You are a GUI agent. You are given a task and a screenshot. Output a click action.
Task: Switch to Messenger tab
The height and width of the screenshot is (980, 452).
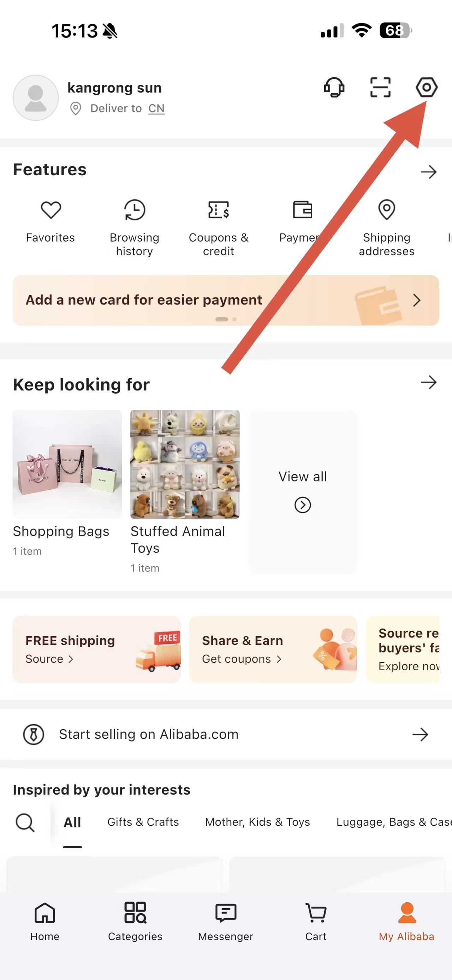226,920
